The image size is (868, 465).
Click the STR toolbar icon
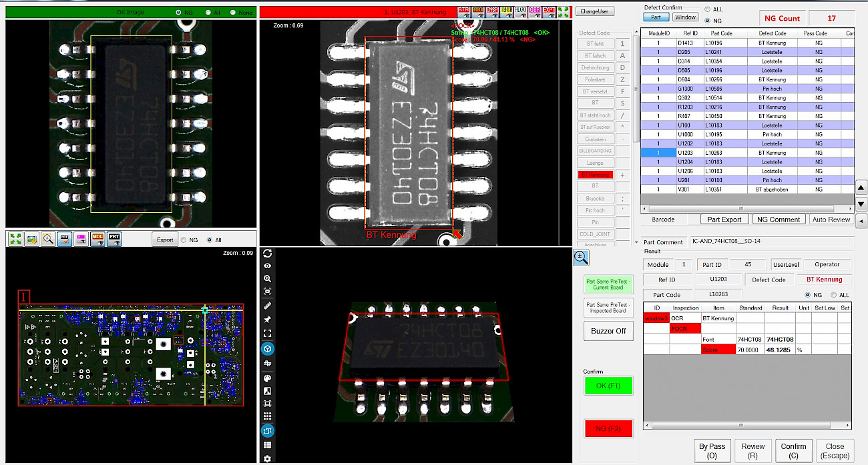tap(463, 11)
